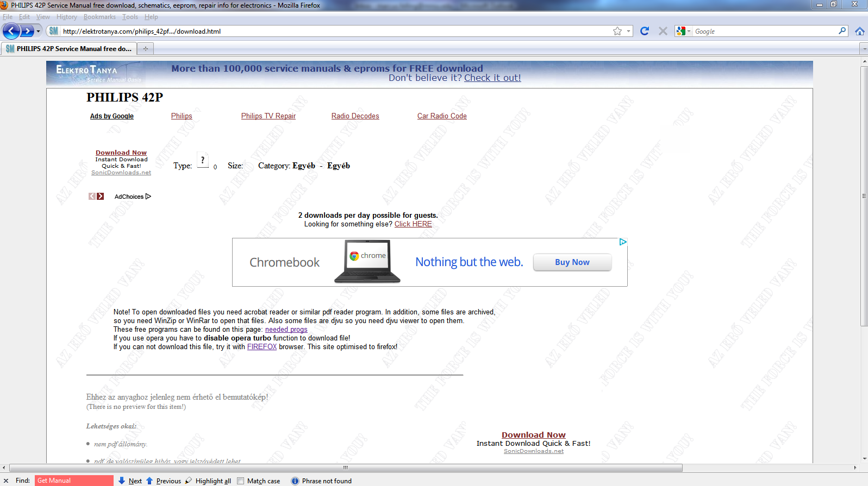Visit SonicDownloads.net link under the small ad
Viewport: 868px width, 486px height.
121,173
